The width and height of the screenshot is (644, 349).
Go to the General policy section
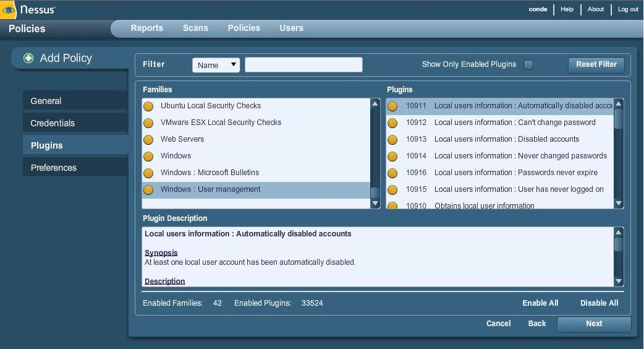tap(75, 101)
